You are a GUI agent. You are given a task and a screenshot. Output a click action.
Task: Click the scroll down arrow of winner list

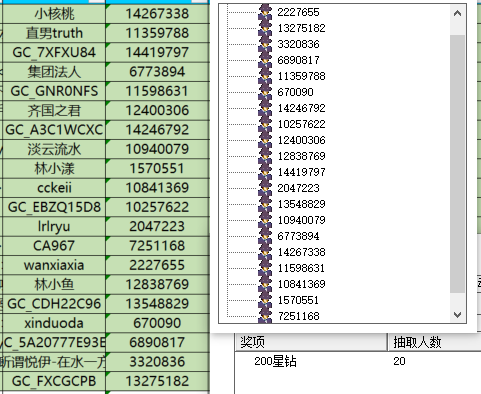[x=458, y=314]
